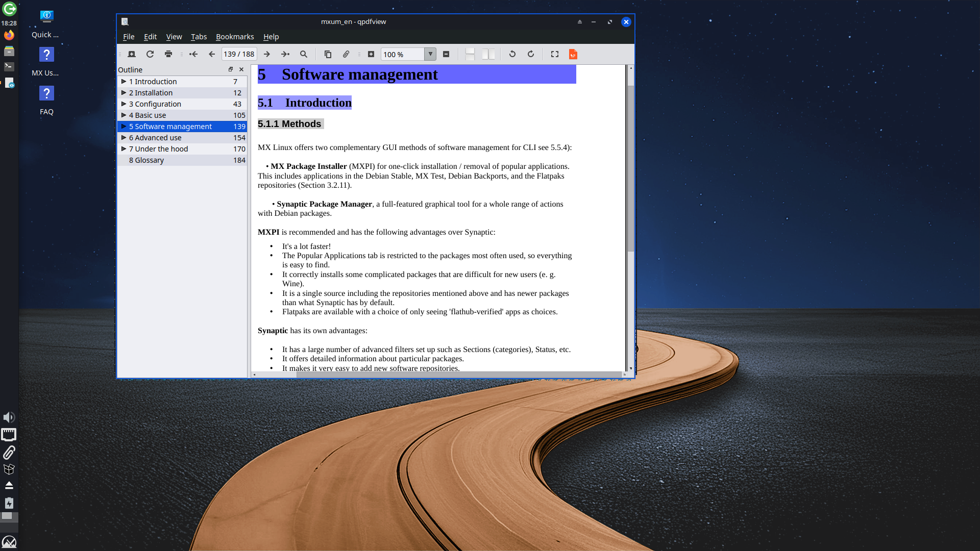Image resolution: width=980 pixels, height=551 pixels.
Task: Open Firefox from the side panel
Action: click(x=9, y=35)
